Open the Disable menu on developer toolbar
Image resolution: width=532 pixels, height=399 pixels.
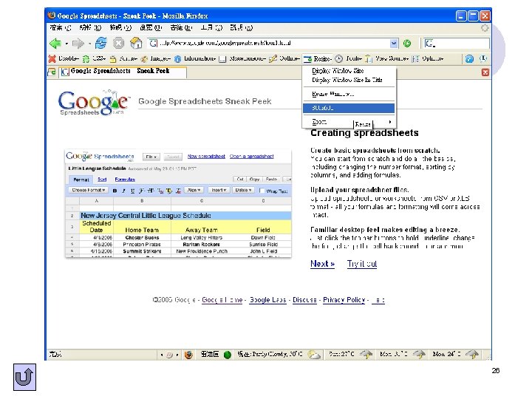(x=64, y=58)
